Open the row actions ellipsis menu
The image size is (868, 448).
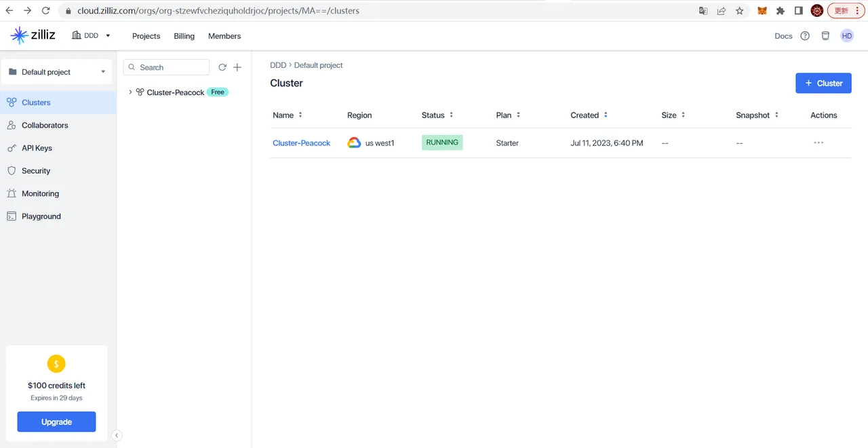(x=818, y=143)
